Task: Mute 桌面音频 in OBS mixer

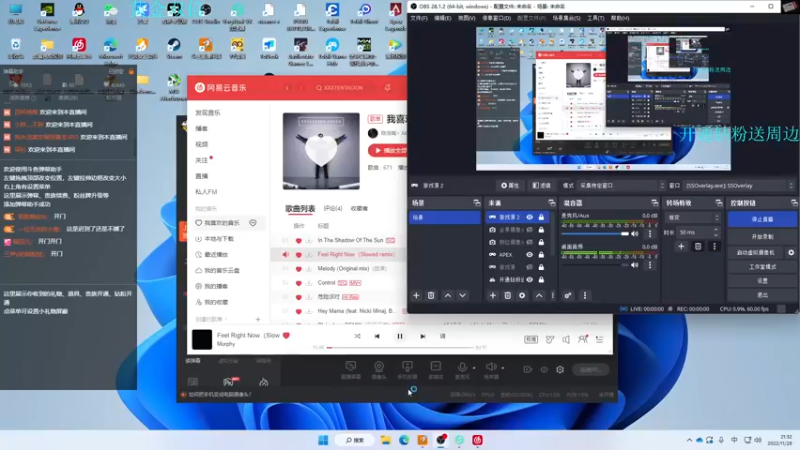Action: click(635, 265)
